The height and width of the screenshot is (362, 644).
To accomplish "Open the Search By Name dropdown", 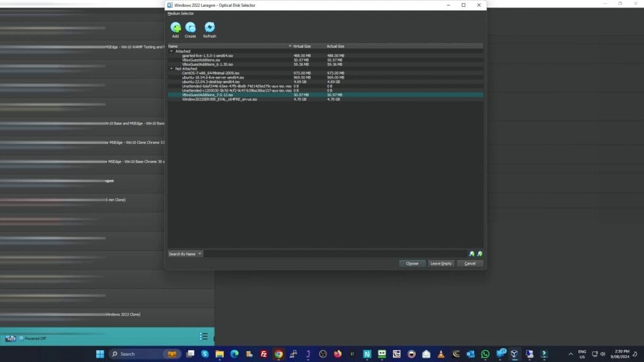I will [184, 253].
